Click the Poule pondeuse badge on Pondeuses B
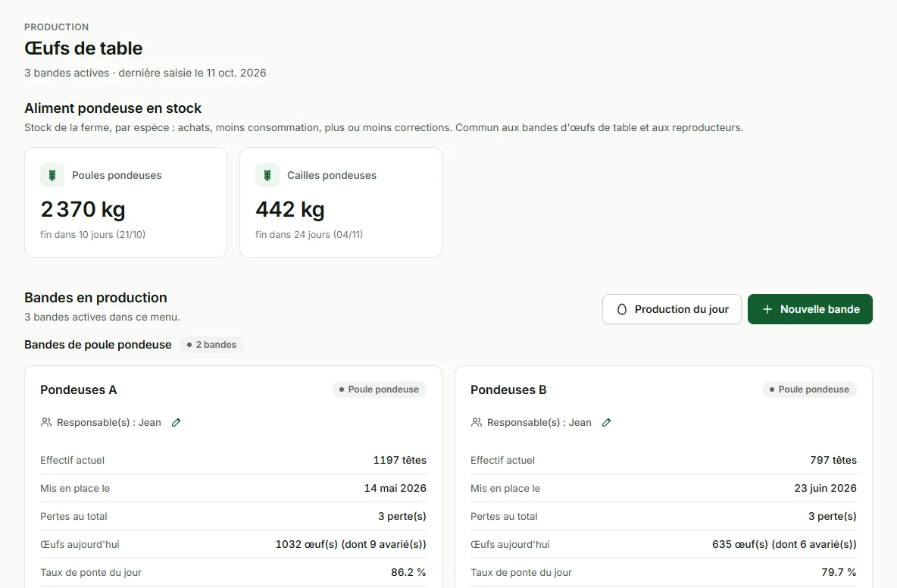The height and width of the screenshot is (588, 897). coord(809,389)
